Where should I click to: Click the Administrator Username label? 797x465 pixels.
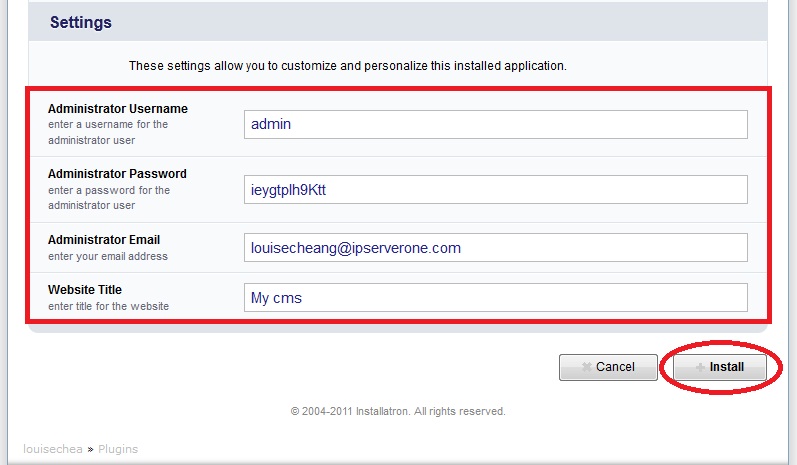pos(118,109)
